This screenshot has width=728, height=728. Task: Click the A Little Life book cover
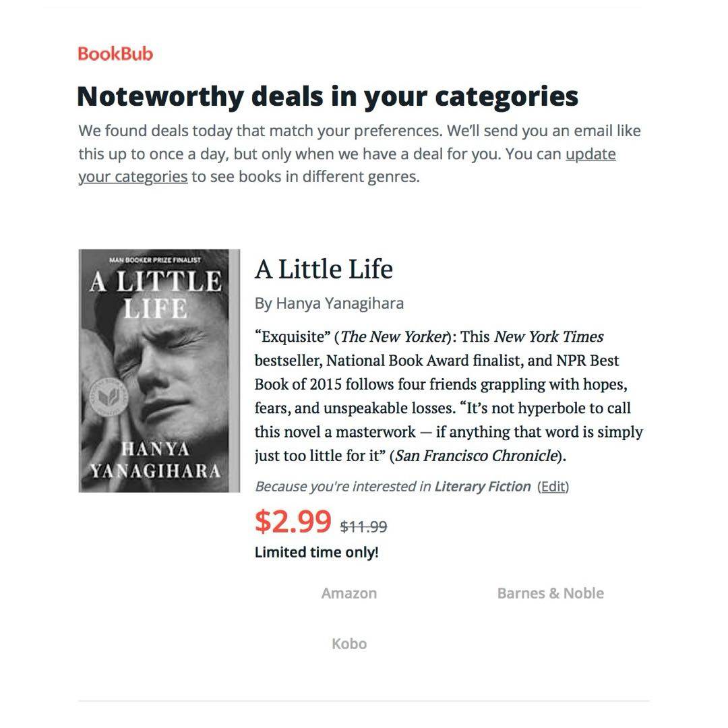[x=159, y=371]
